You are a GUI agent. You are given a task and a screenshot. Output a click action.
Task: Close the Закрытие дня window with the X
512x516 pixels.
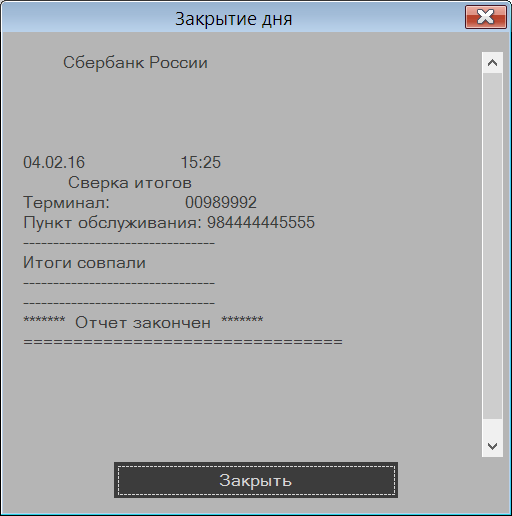pyautogui.click(x=486, y=17)
